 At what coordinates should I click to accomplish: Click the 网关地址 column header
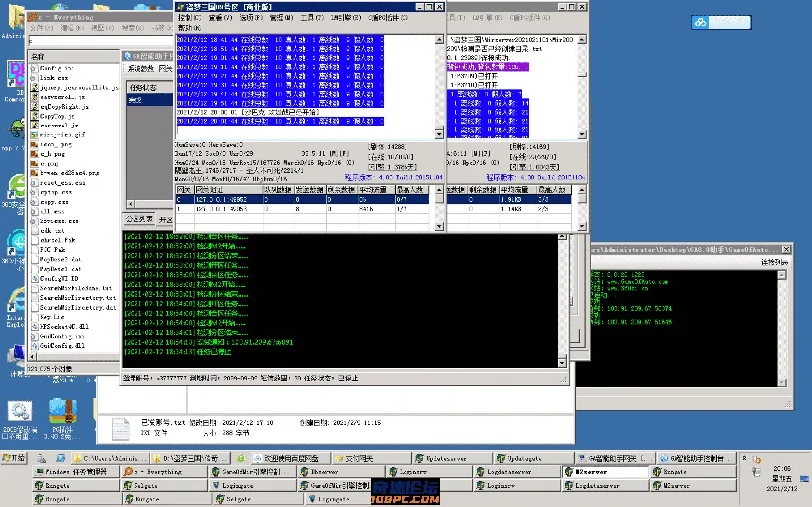click(x=228, y=190)
